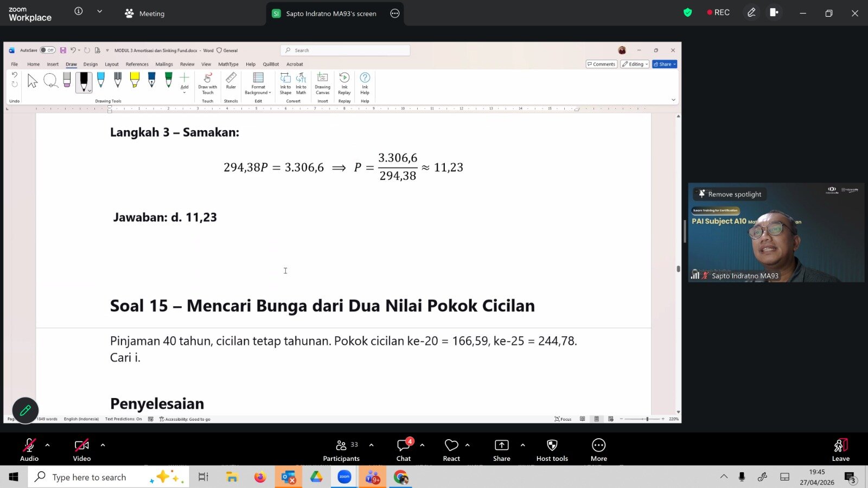
Task: Expand Zoom video options arrow
Action: (103, 445)
